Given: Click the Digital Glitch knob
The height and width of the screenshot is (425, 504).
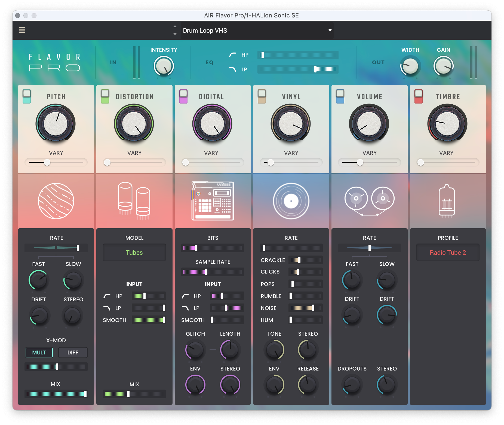Looking at the screenshot, I should tap(195, 350).
